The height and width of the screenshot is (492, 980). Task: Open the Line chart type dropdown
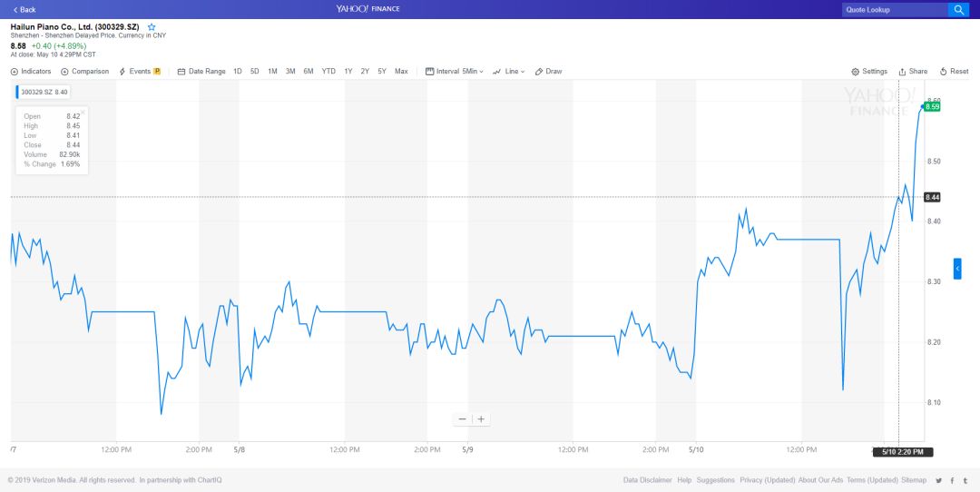point(509,71)
